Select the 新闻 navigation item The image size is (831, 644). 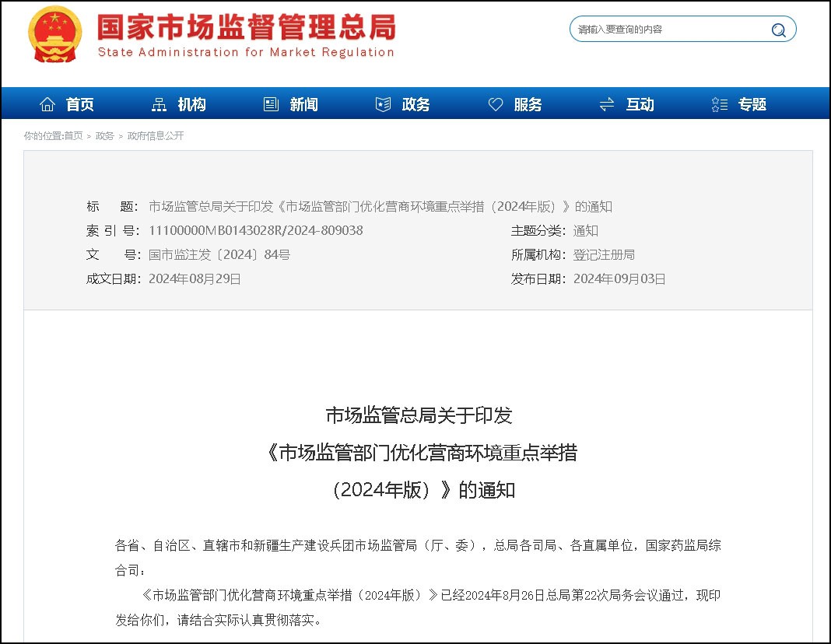coord(303,104)
